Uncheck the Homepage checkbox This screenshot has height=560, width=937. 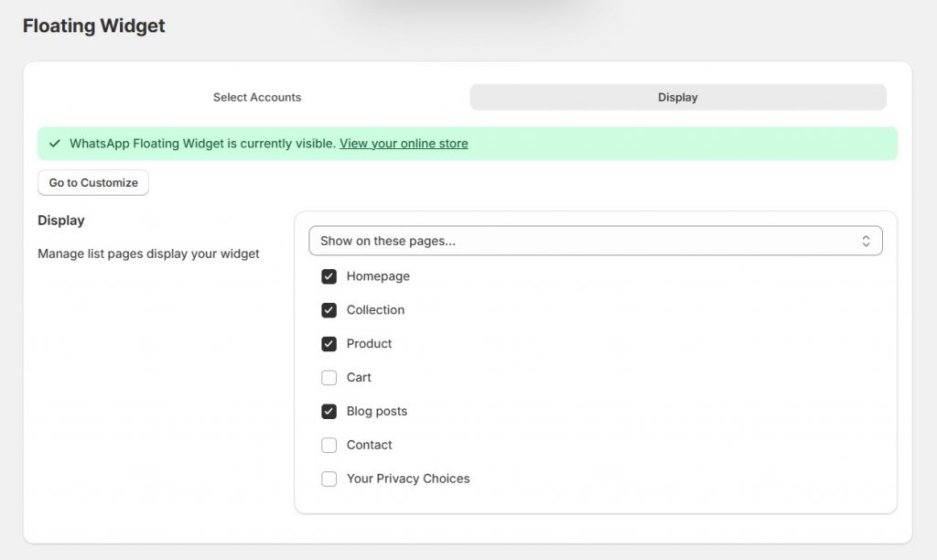coord(328,276)
